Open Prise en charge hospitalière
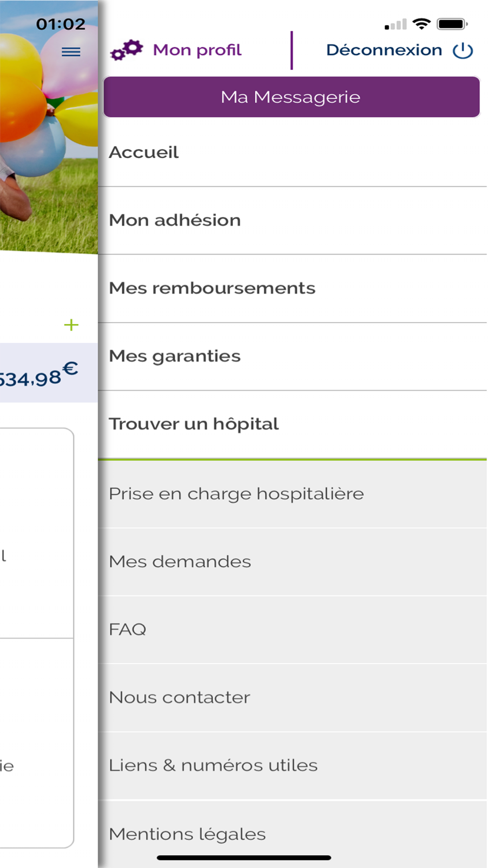This screenshot has width=488, height=868. pos(236,494)
